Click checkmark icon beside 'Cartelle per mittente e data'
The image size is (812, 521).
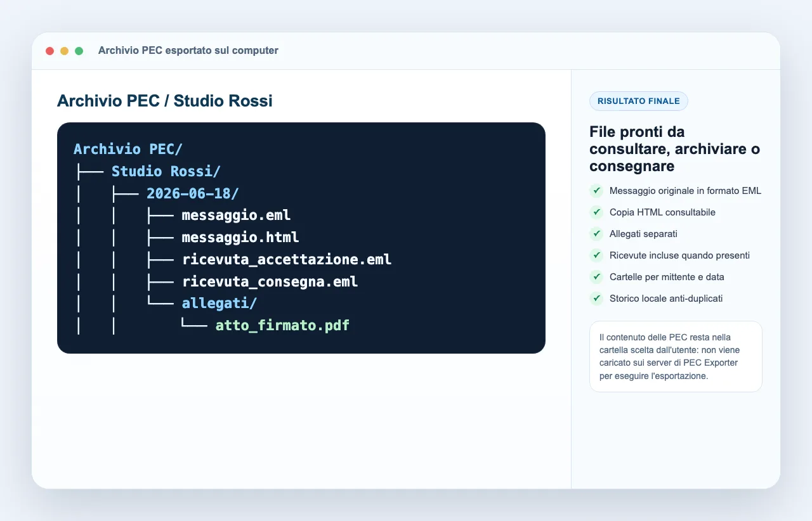pos(596,277)
